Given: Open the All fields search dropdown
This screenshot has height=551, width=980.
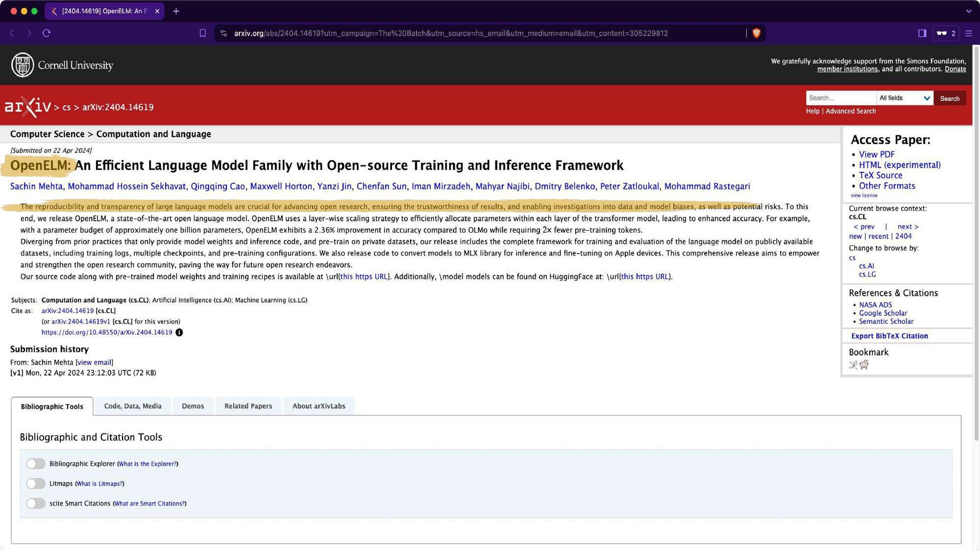Looking at the screenshot, I should tap(904, 98).
